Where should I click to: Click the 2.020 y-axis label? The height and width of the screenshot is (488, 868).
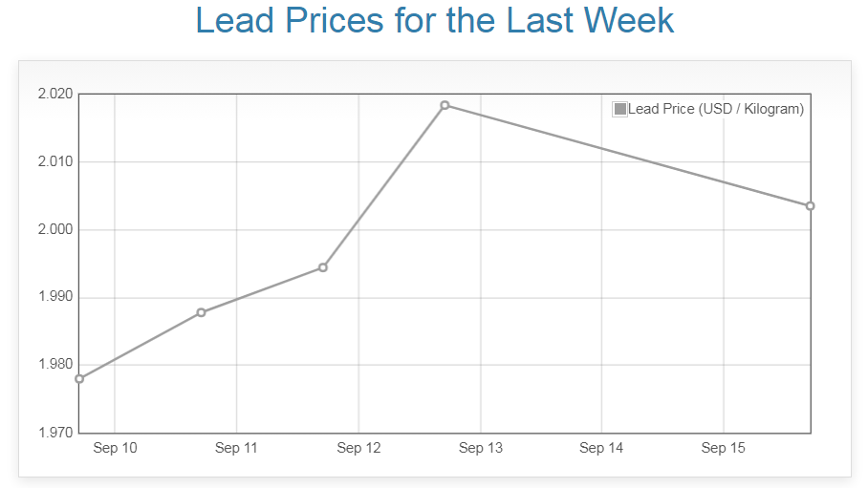55,94
